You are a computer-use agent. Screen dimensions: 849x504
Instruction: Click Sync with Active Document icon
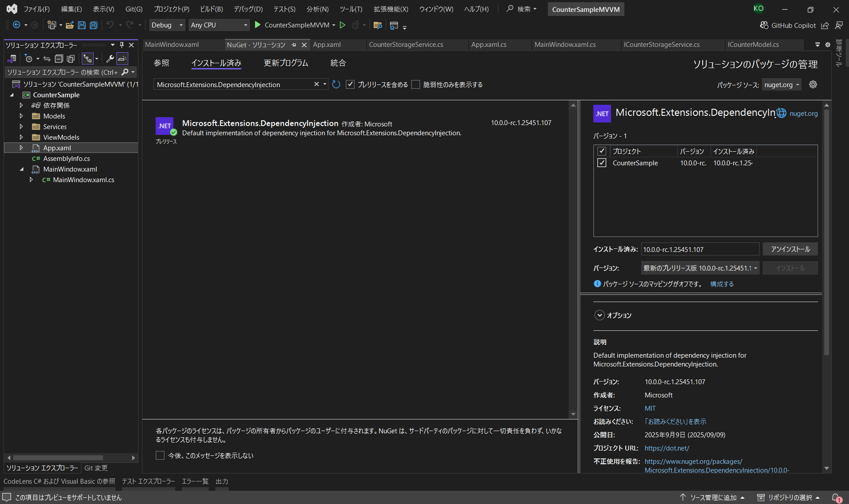[46, 58]
